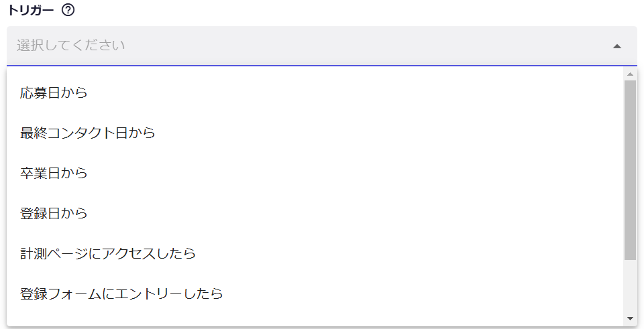Screen dimensions: 644x329
Task: Choose 最終コンタクト日から from the list
Action: (x=88, y=133)
